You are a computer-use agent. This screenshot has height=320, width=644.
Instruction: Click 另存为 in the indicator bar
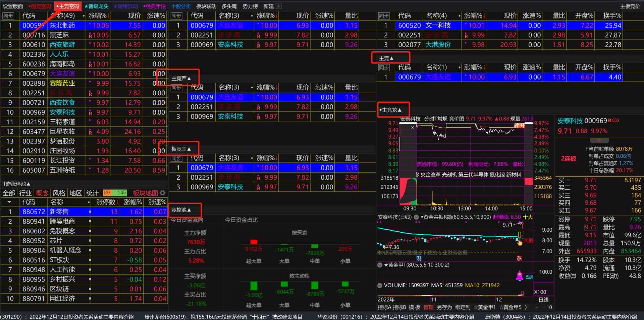click(x=444, y=307)
